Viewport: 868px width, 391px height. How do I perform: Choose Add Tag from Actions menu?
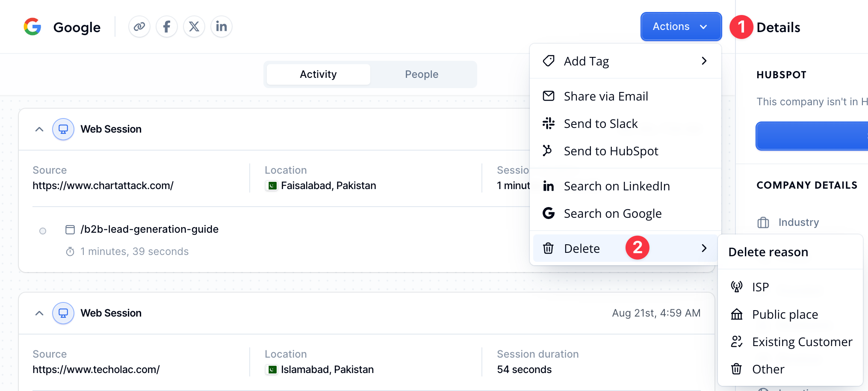tap(625, 61)
